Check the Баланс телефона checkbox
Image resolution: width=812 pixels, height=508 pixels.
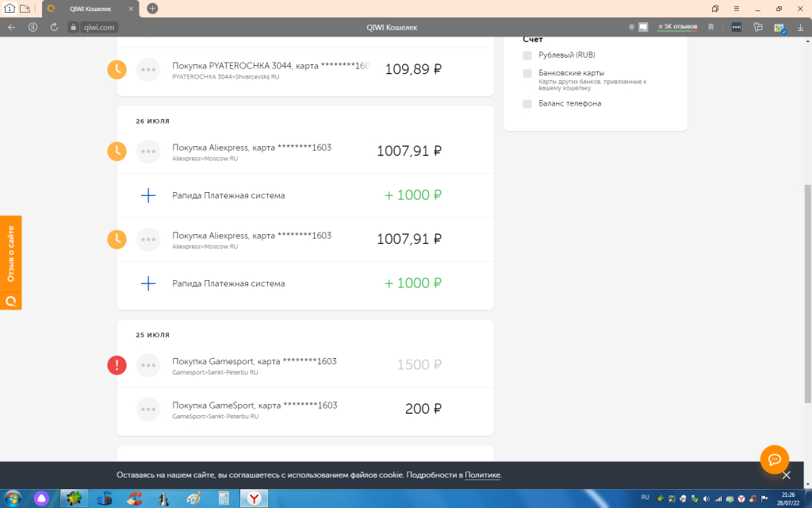(x=527, y=104)
